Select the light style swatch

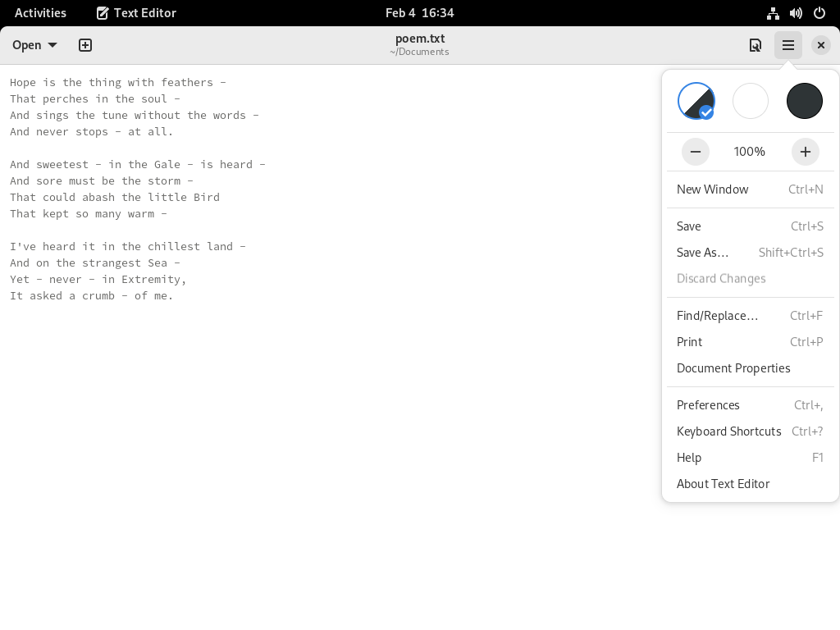point(751,101)
